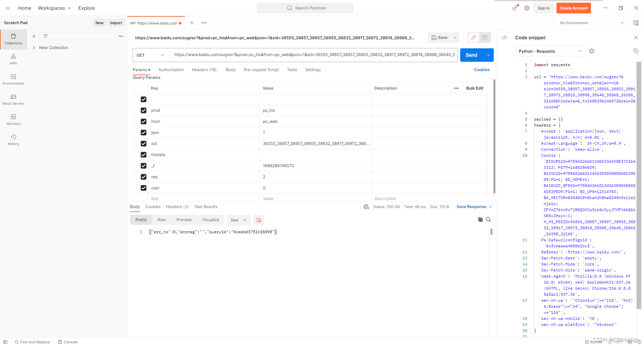Click the Sign In button
The image size is (644, 346).
click(543, 8)
